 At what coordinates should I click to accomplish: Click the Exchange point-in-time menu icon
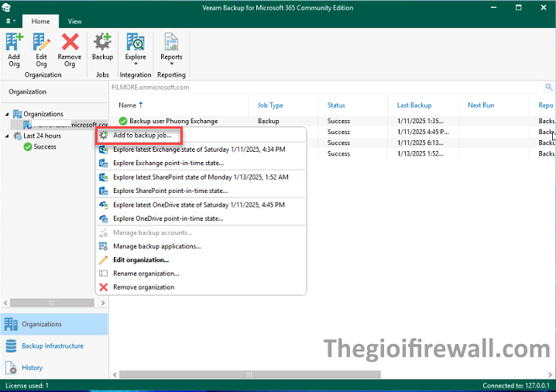(x=103, y=163)
